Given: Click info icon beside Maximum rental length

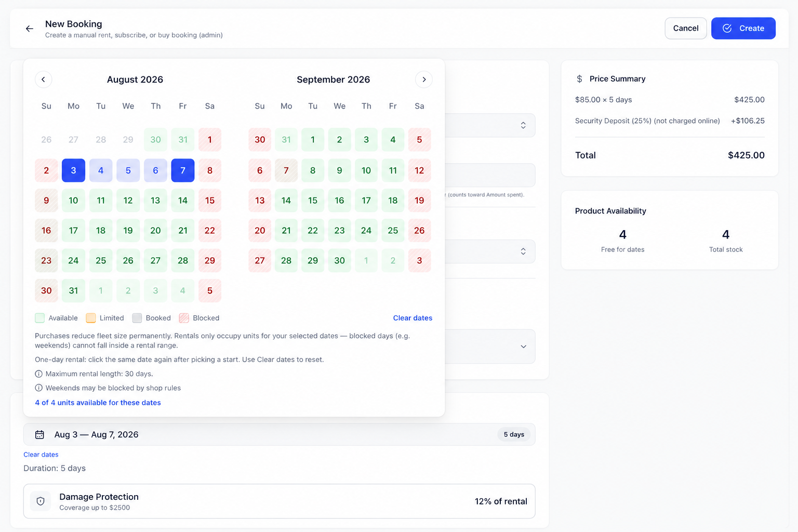Looking at the screenshot, I should point(38,374).
